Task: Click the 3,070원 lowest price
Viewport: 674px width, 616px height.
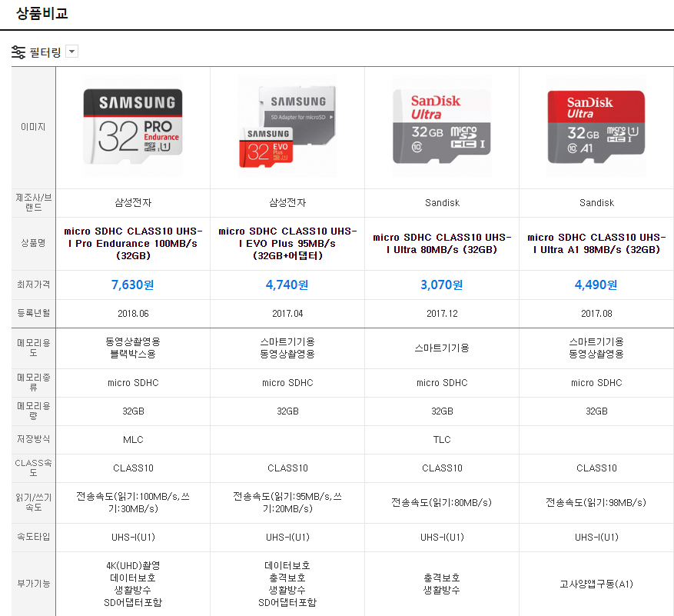Action: pyautogui.click(x=441, y=285)
